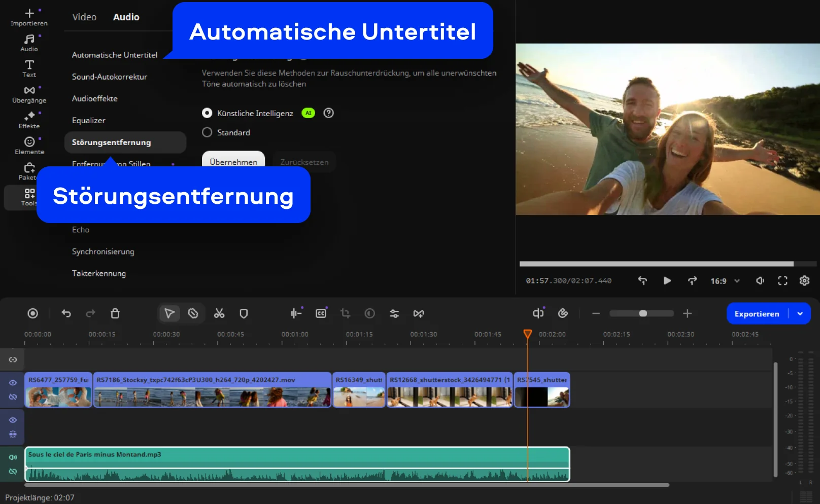This screenshot has width=820, height=504.
Task: Open the 16:9 aspect ratio dropdown
Action: point(725,281)
